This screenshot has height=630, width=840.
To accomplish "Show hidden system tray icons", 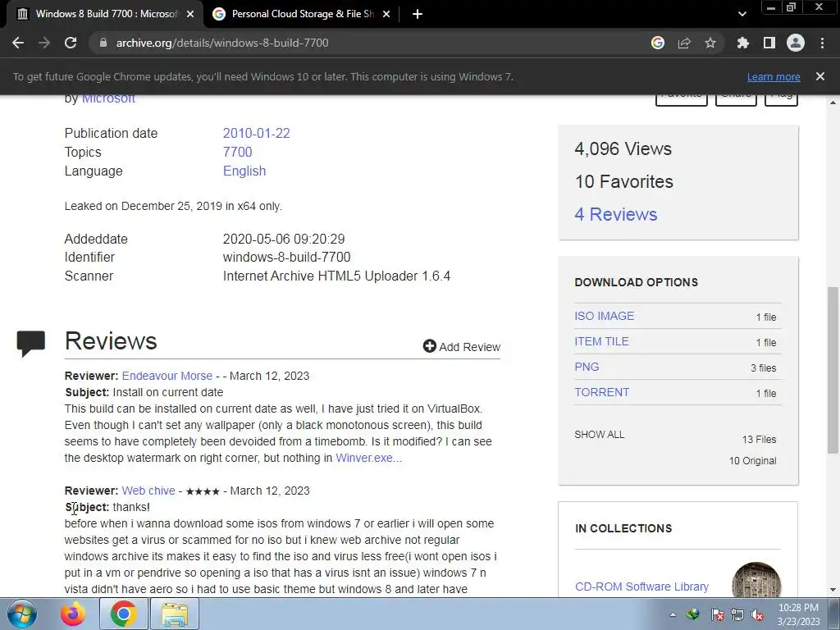I will point(673,614).
